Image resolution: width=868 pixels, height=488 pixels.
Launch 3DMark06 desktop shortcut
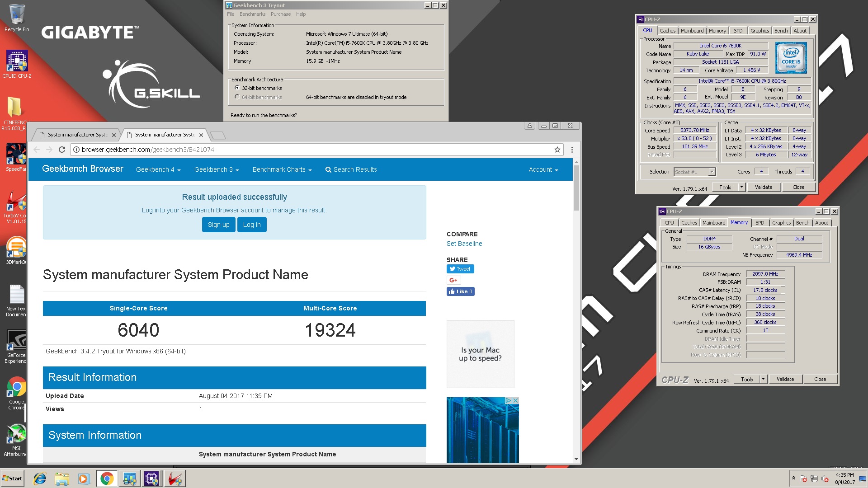click(x=16, y=251)
